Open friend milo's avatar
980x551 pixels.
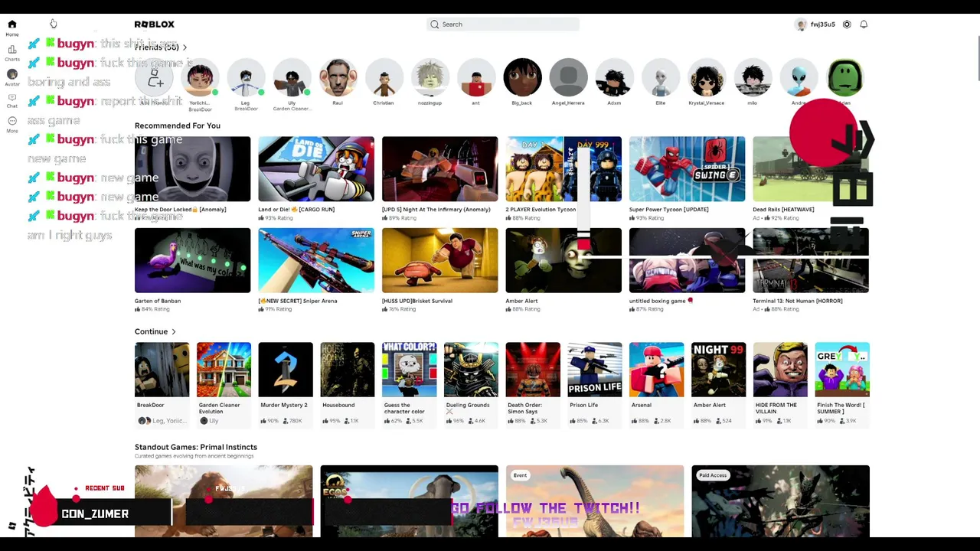(x=752, y=77)
